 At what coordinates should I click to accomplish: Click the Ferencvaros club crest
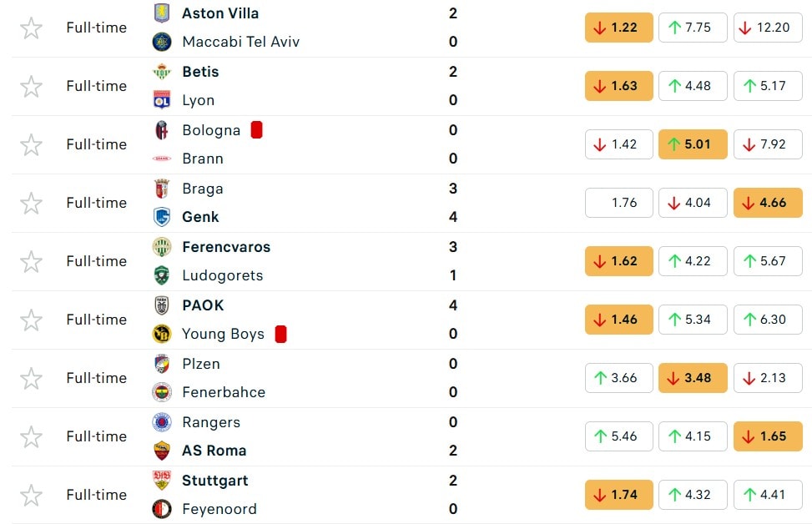coord(162,247)
